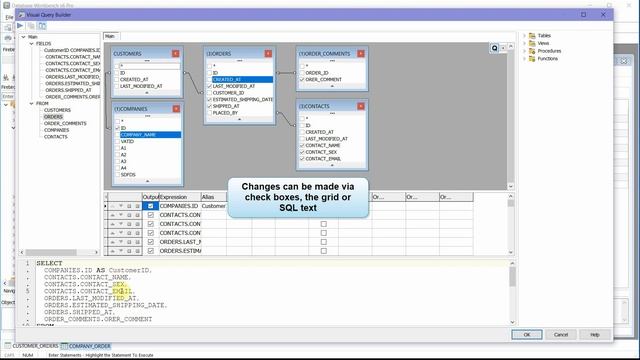Move the COMPANIES.ID grid row down
This screenshot has width=640, height=360.
(x=121, y=206)
